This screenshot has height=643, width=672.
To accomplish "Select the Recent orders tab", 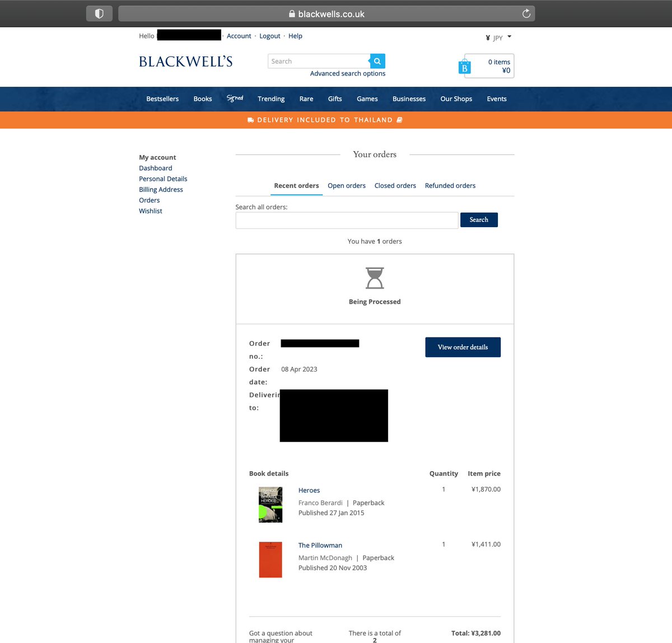I will tap(296, 186).
